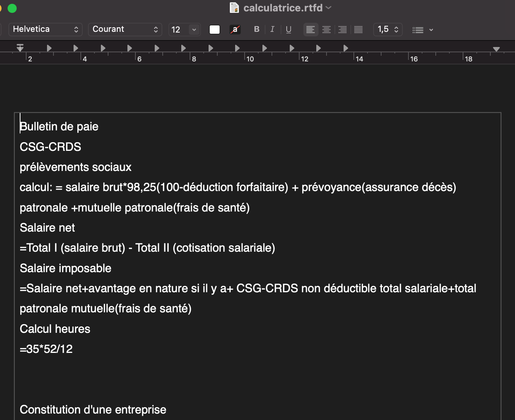Screen dimensions: 515x420
Task: Click the calculatrice.rtfd document icon
Action: pyautogui.click(x=234, y=8)
